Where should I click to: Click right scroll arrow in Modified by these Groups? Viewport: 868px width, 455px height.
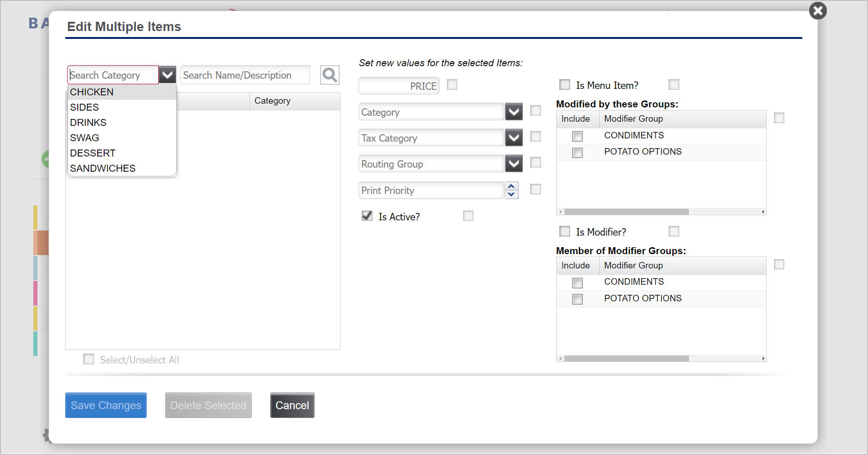pyautogui.click(x=763, y=212)
